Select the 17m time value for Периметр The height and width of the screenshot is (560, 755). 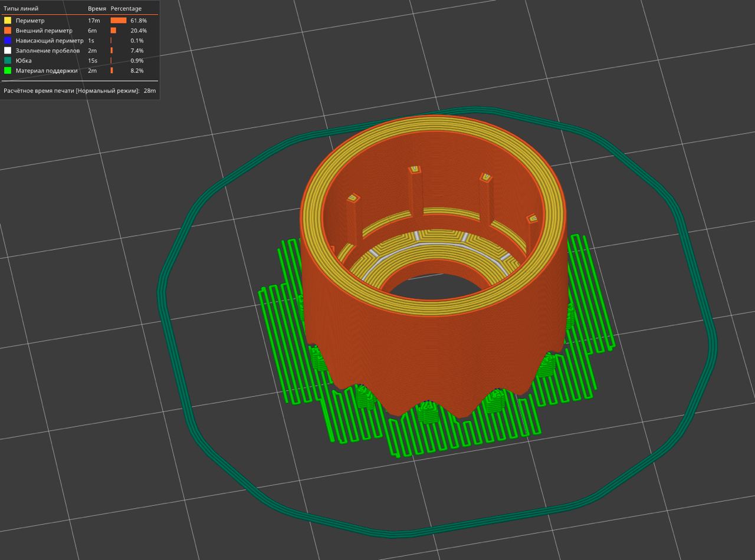(x=93, y=21)
